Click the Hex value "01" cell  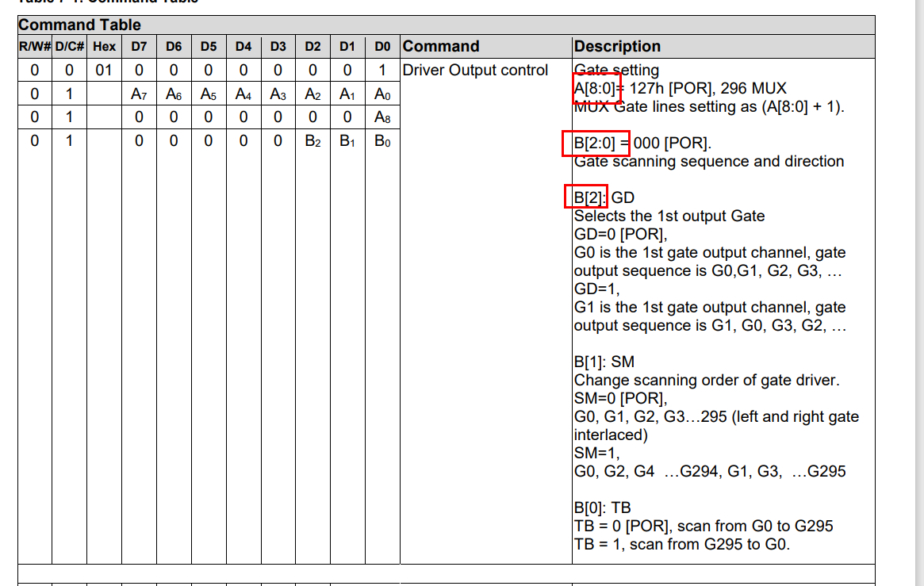pyautogui.click(x=105, y=70)
